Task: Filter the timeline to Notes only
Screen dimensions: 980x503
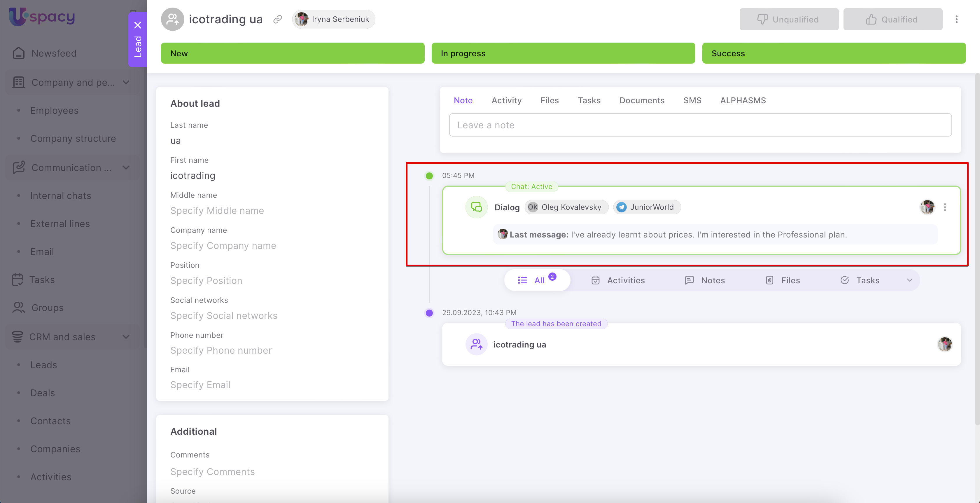Action: point(705,280)
